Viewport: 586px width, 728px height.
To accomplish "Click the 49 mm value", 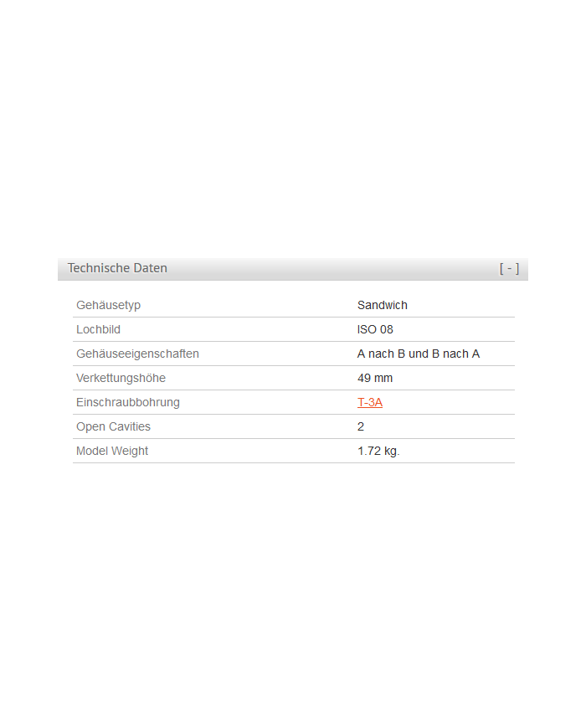I will click(373, 378).
